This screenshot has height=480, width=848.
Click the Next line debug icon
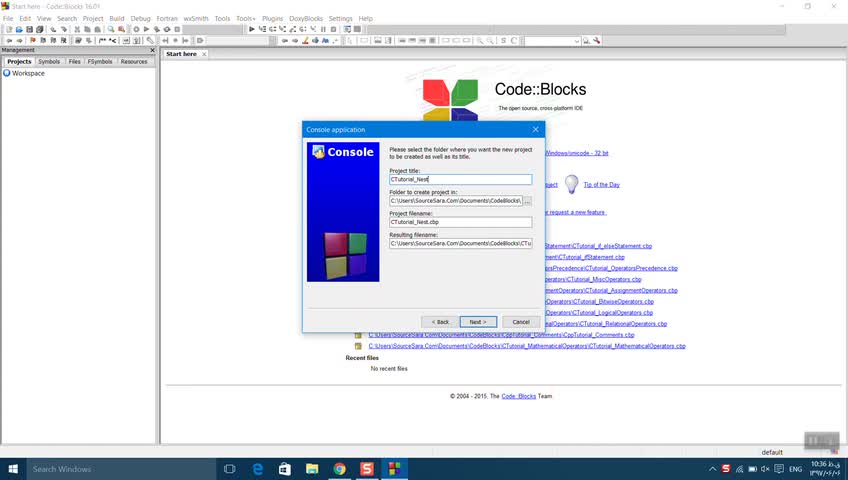[x=273, y=29]
